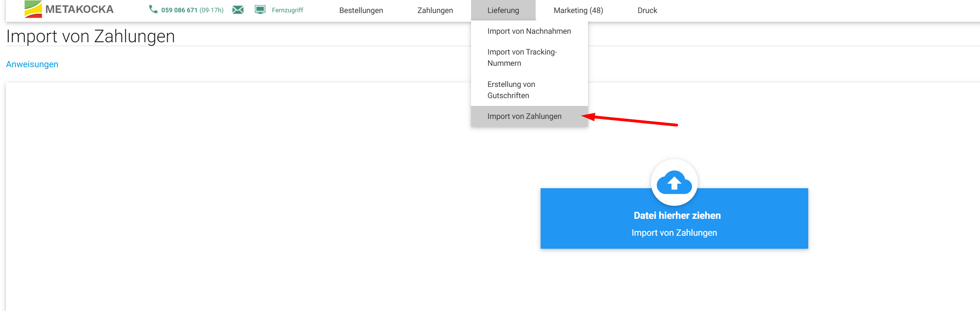Click the remote access monitor icon

pos(260,9)
